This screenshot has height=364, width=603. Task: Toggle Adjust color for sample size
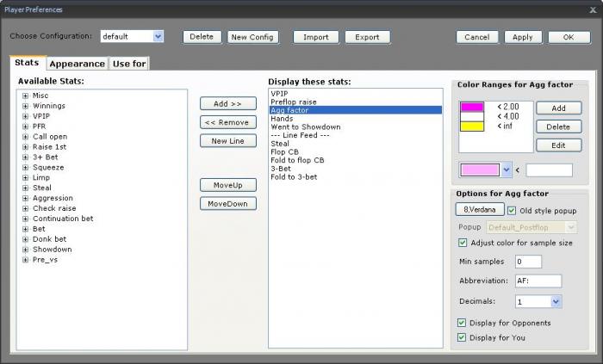(463, 243)
